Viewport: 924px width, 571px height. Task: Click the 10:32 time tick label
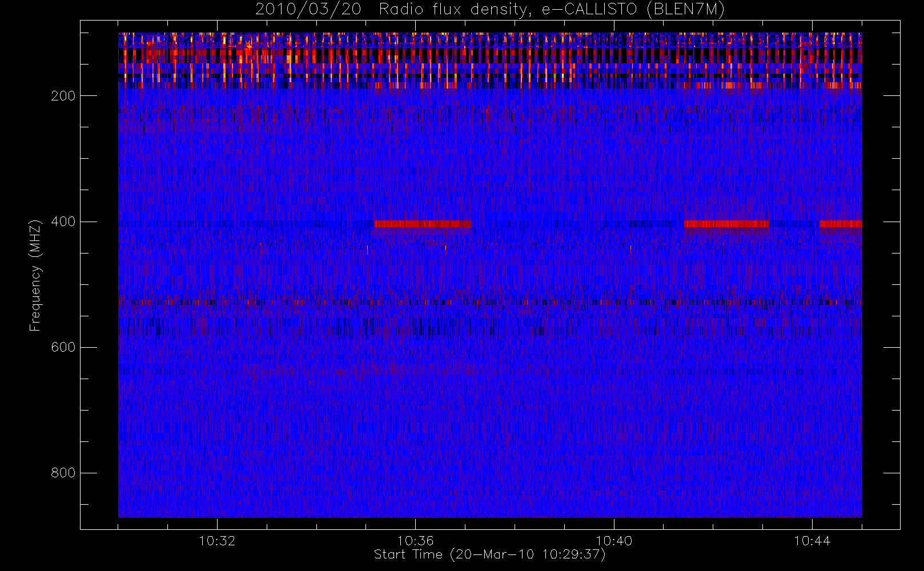tap(217, 541)
